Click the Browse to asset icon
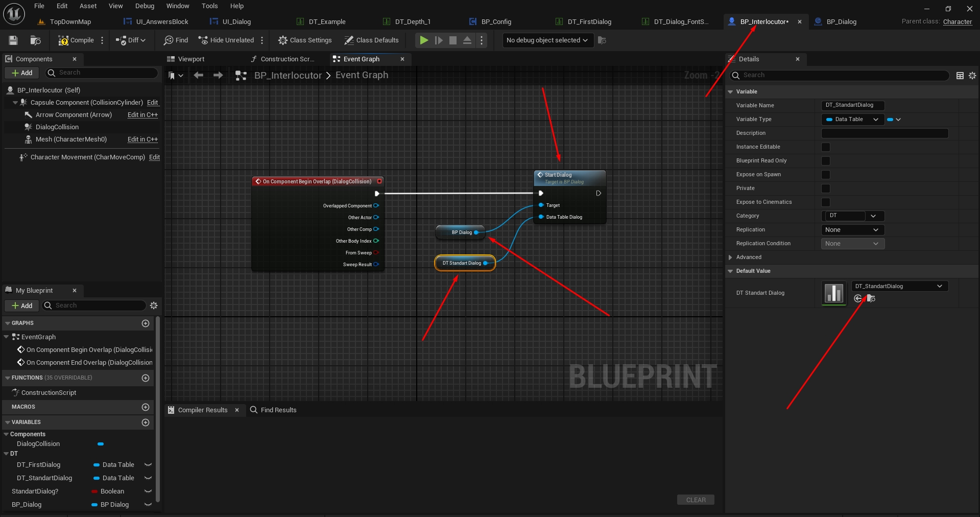This screenshot has width=980, height=517. (x=871, y=298)
